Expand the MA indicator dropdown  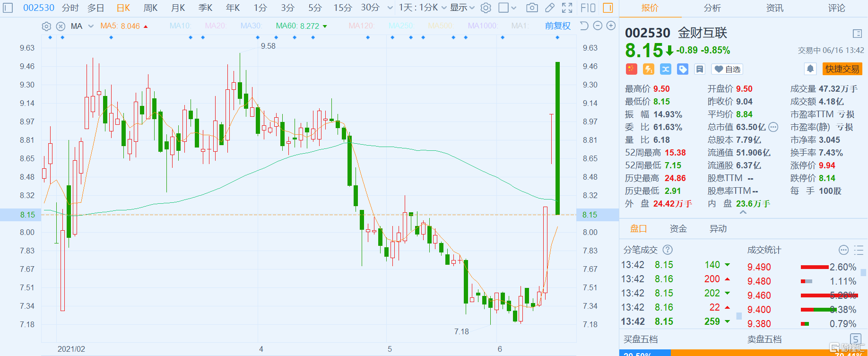coord(91,26)
